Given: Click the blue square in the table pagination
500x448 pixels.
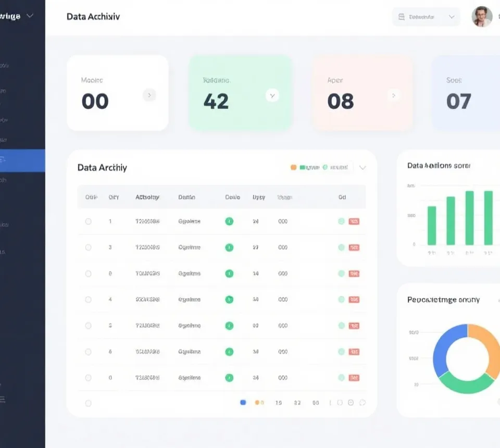Looking at the screenshot, I should coord(243,403).
